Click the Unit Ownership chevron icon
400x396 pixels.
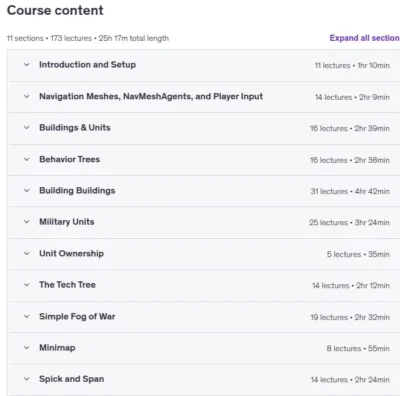pos(27,253)
